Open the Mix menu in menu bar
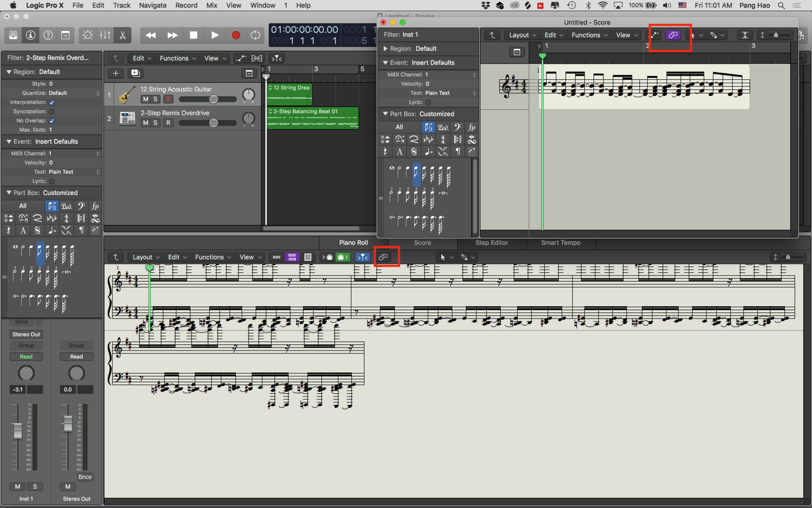Viewport: 812px width, 508px height. (212, 5)
